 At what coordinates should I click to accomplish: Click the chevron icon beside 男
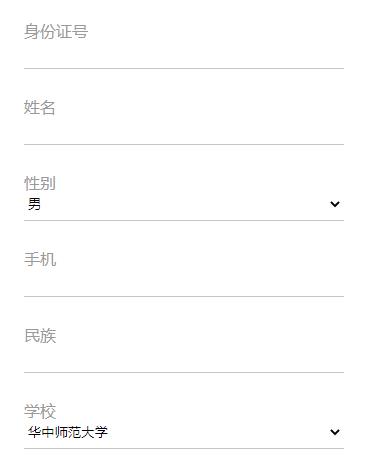pyautogui.click(x=335, y=204)
